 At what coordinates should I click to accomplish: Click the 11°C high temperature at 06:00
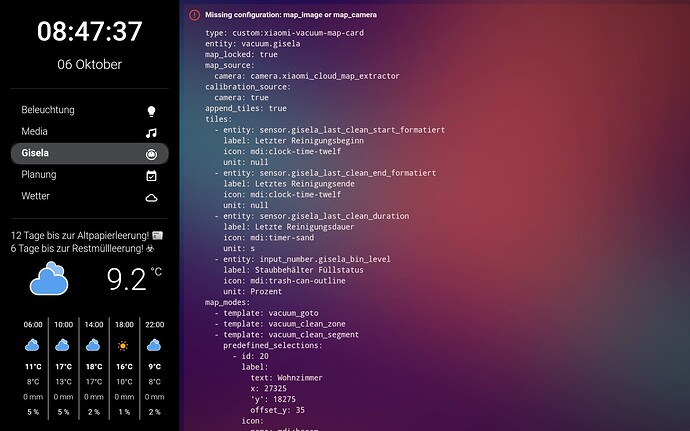click(33, 367)
